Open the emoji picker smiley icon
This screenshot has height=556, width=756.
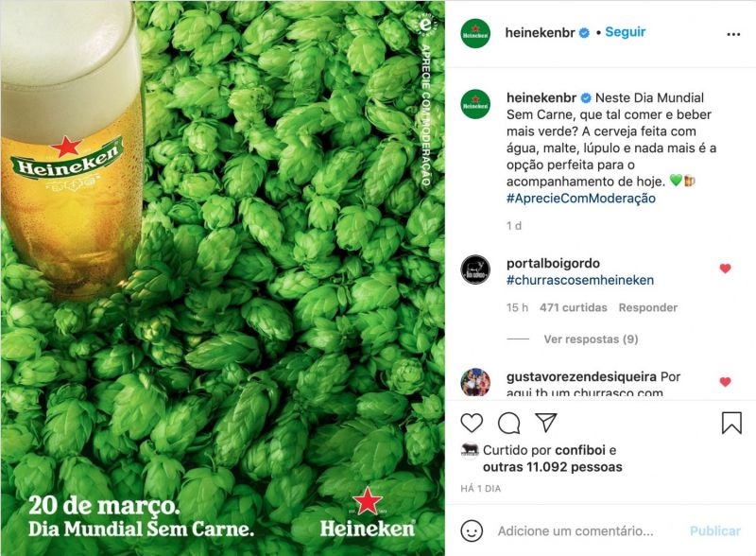click(472, 530)
